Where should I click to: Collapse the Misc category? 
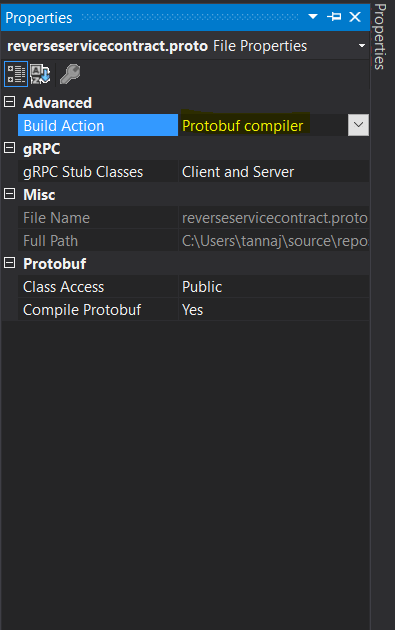point(10,194)
